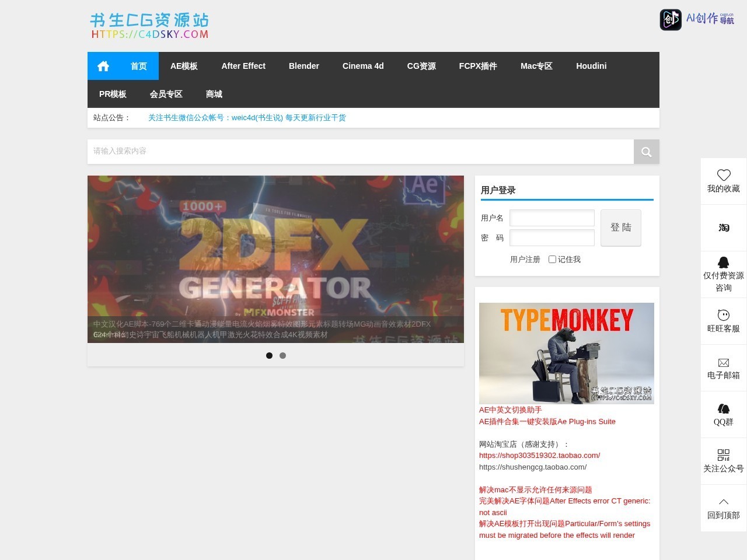Screen dimensions: 747x560
Task: Open the Taobao (淘) sidebar icon
Action: click(x=724, y=228)
